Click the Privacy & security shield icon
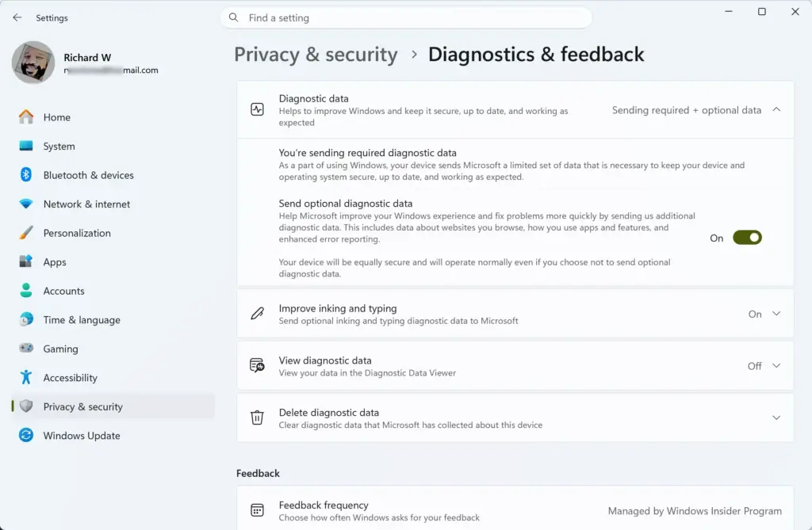This screenshot has width=812, height=530. click(x=26, y=406)
